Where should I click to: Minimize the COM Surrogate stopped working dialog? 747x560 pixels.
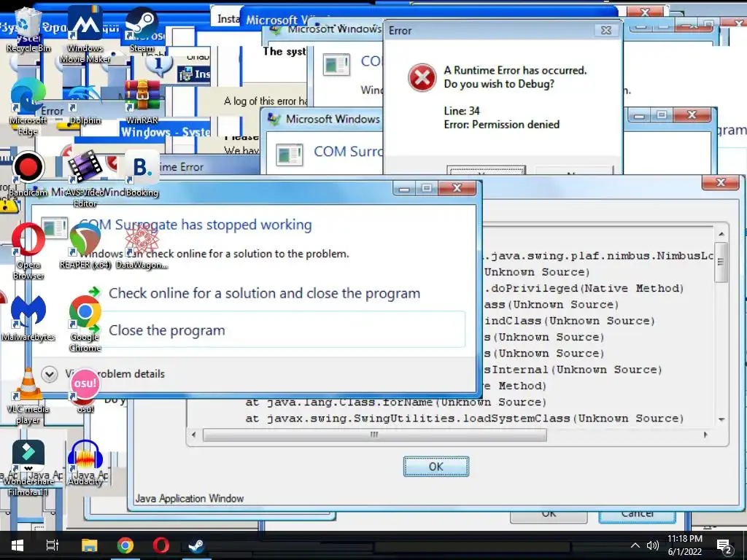pyautogui.click(x=404, y=189)
